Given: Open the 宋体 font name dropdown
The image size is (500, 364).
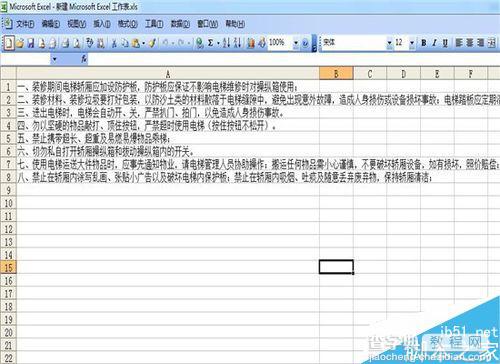Looking at the screenshot, I should tap(389, 43).
